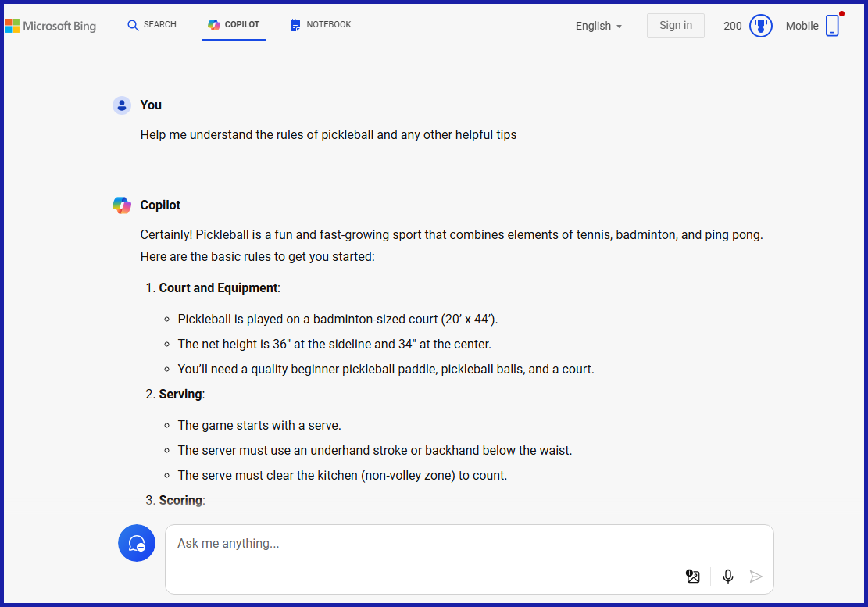868x607 pixels.
Task: Open the Rewards trophy icon
Action: (760, 26)
